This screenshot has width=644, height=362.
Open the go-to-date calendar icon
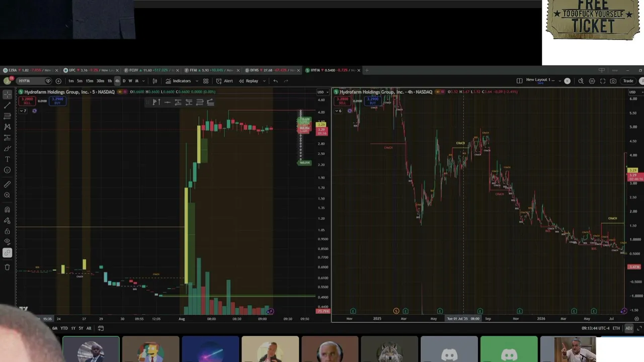click(101, 328)
